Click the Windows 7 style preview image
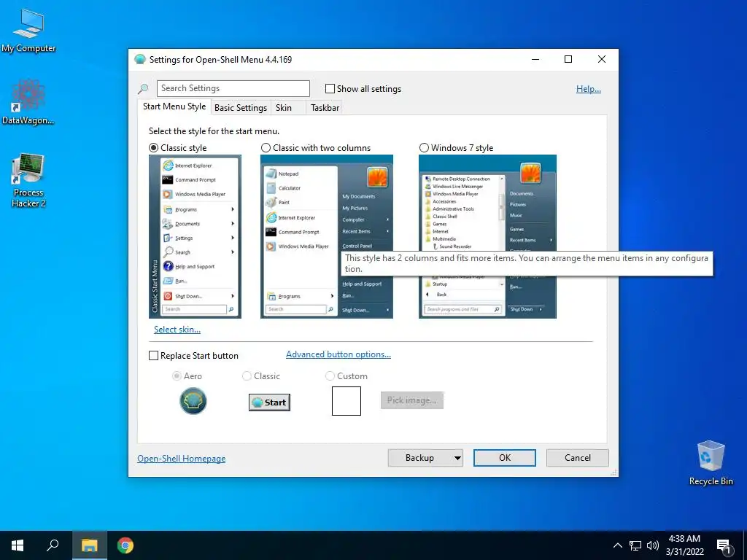Viewport: 747px width, 560px height. 487,236
